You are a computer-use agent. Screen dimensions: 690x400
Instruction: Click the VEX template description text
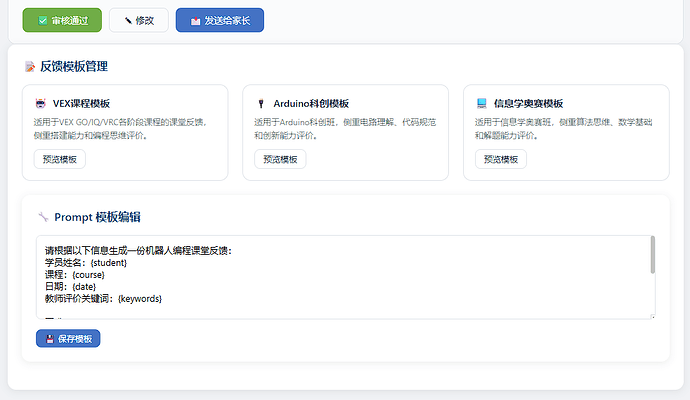(120, 128)
